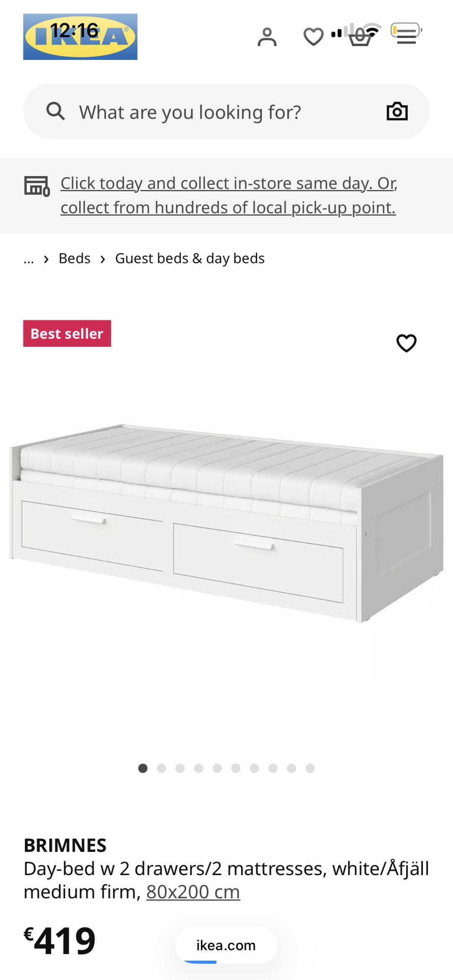This screenshot has width=453, height=980.
Task: Open the shopping basket icon
Action: (360, 39)
